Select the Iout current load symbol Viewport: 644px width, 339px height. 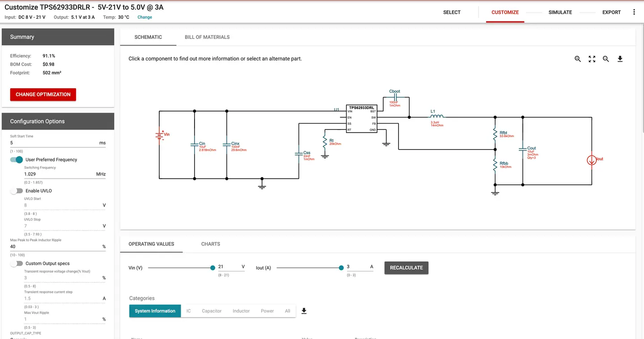[592, 160]
